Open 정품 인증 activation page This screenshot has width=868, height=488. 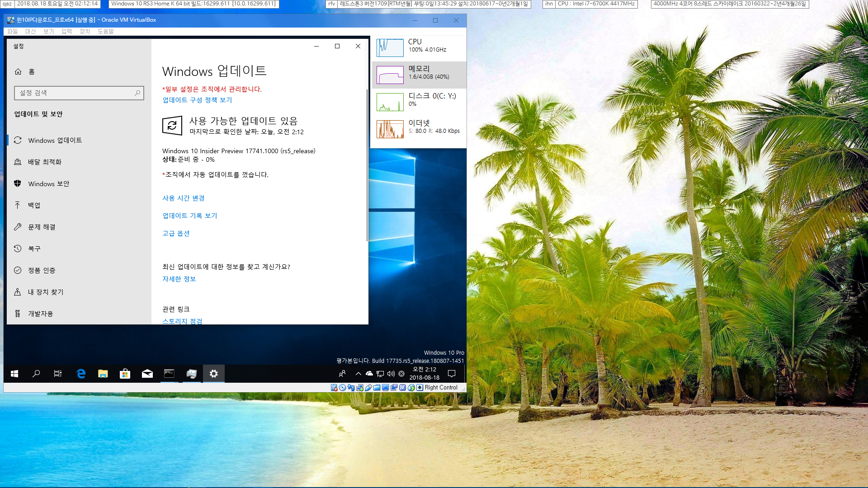click(79, 270)
